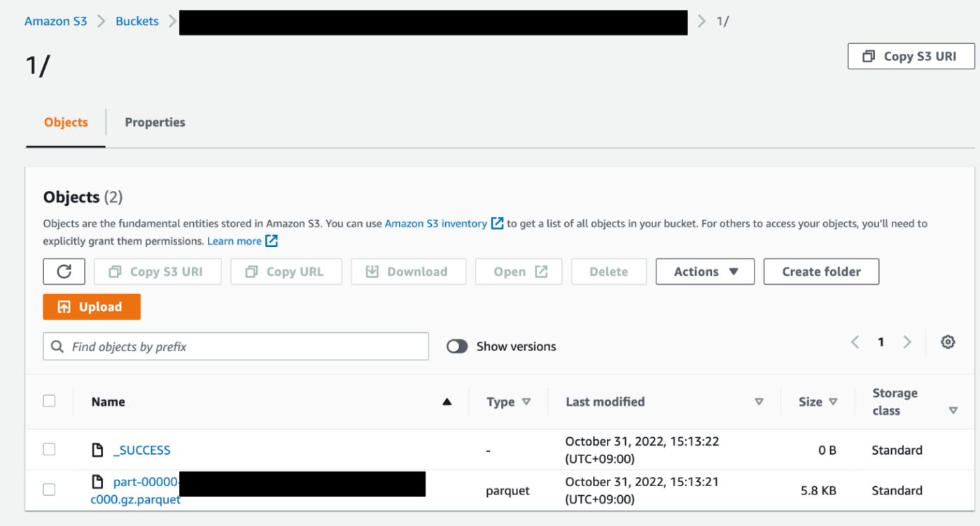Viewport: 980px width, 526px height.
Task: Go to Buckets breadcrumb link
Action: [137, 21]
